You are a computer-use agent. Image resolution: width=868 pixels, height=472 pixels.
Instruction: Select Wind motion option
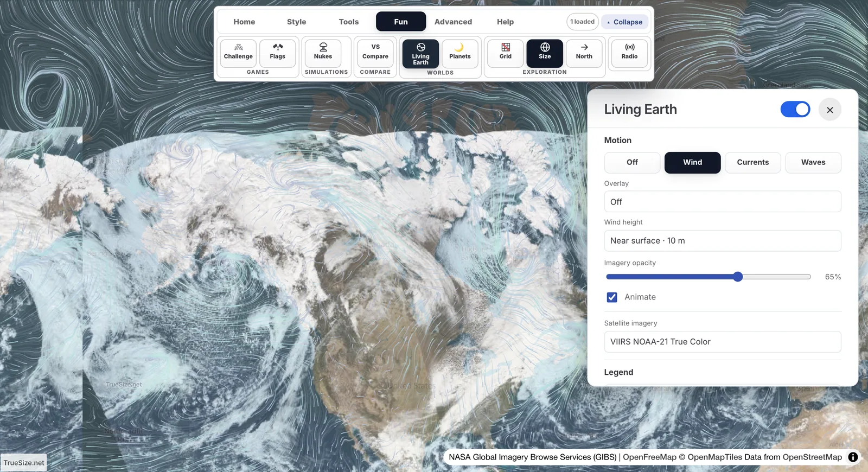pyautogui.click(x=692, y=162)
